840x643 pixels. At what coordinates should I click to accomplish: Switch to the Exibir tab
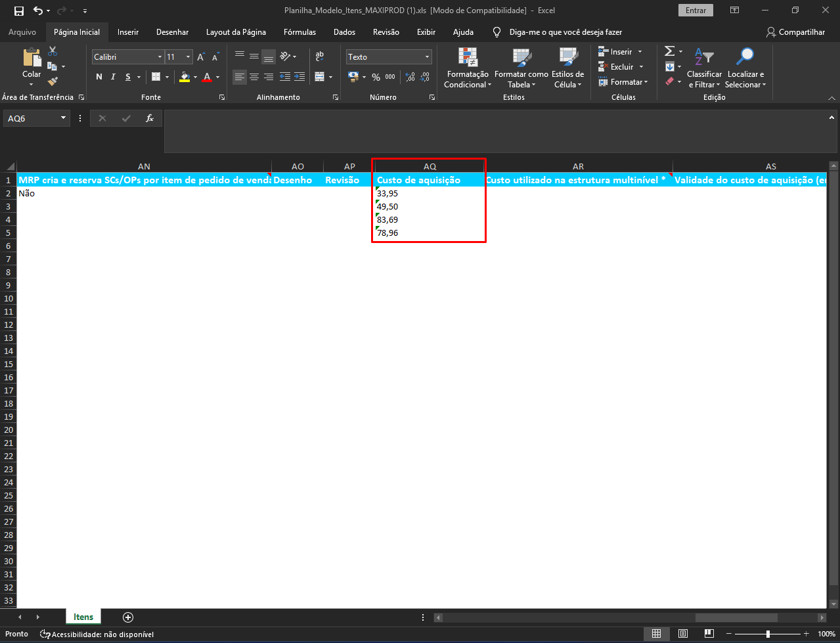[x=426, y=32]
